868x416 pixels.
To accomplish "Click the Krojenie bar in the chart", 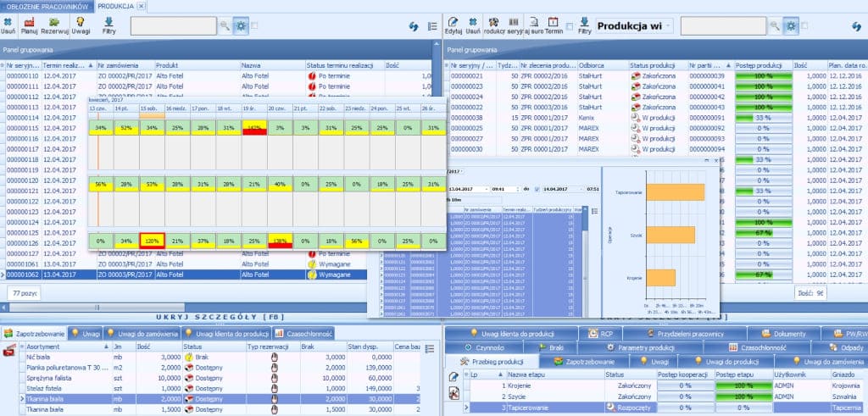I will click(661, 278).
